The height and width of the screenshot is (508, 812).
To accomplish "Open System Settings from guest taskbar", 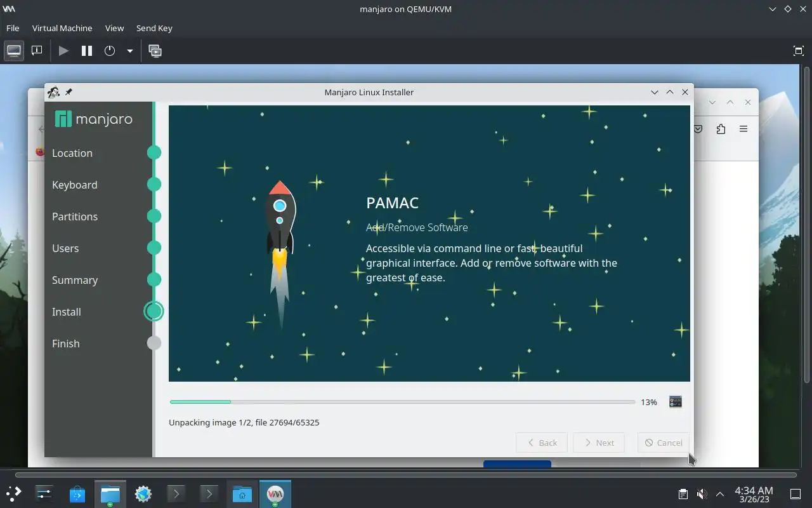I will click(x=44, y=493).
